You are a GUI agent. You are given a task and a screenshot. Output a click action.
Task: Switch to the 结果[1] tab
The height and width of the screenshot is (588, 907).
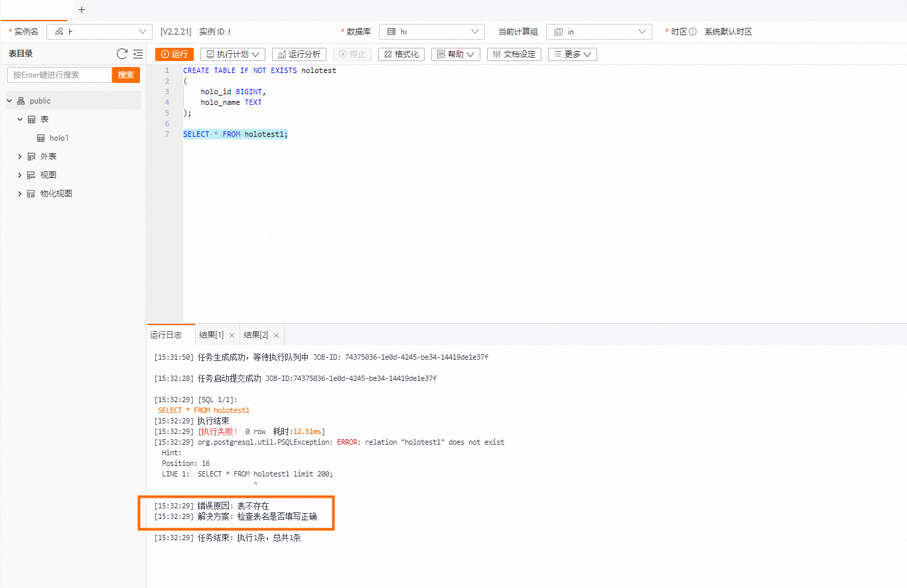(212, 335)
